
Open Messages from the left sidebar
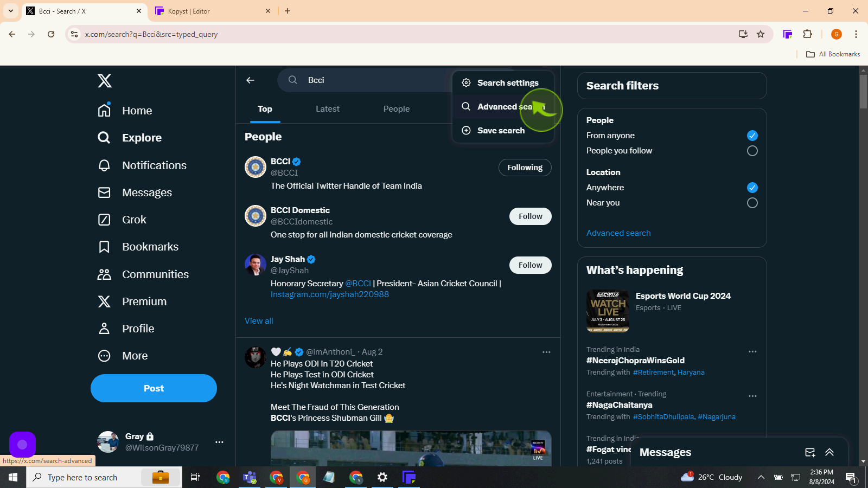coord(135,192)
